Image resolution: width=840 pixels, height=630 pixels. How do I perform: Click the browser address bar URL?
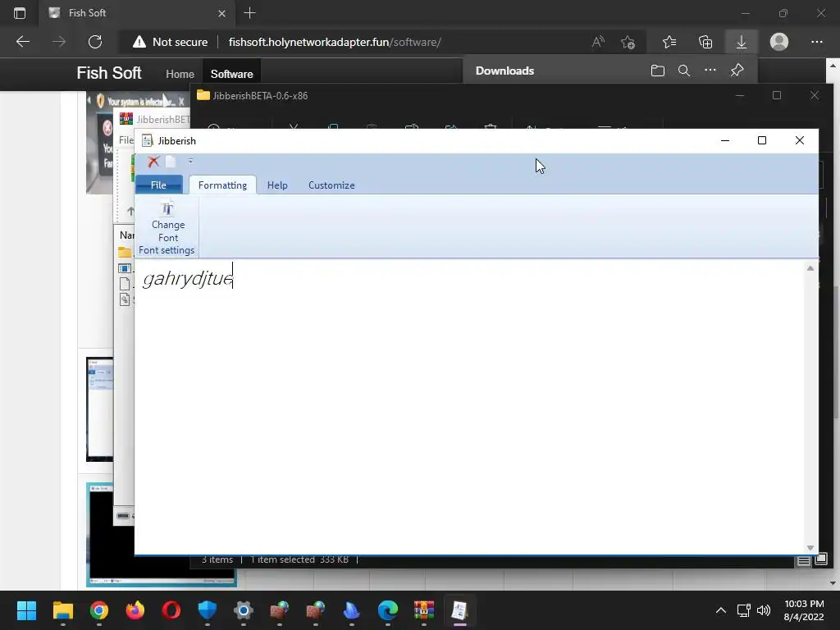tap(335, 42)
